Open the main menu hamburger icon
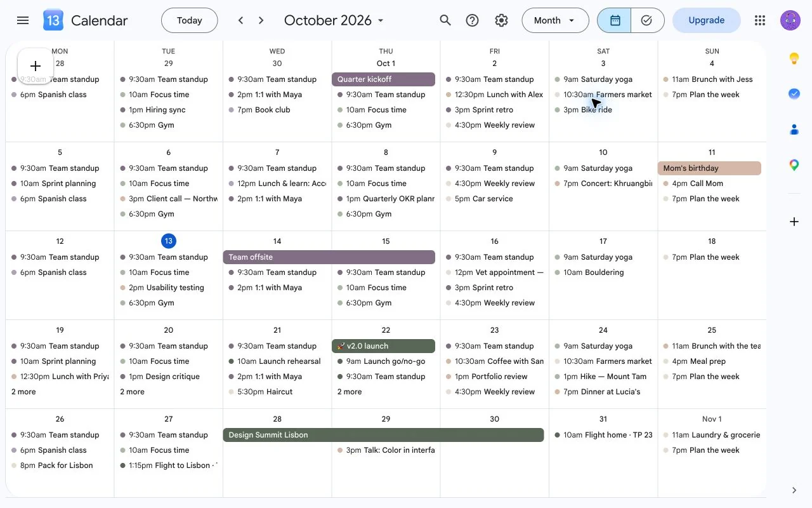The height and width of the screenshot is (508, 812). click(23, 20)
